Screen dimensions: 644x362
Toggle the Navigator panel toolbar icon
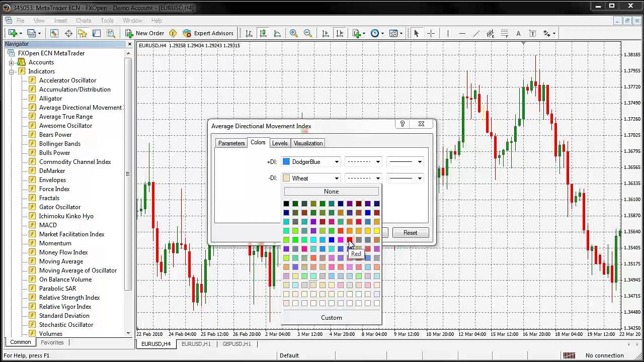(83, 33)
